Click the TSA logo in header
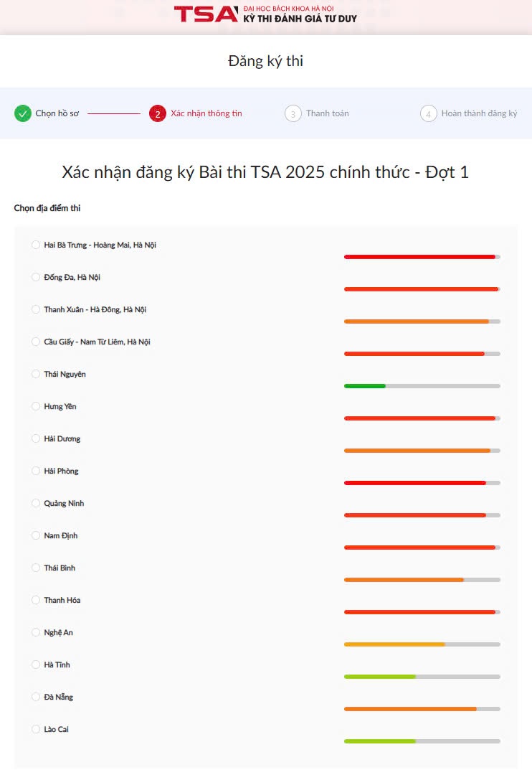The height and width of the screenshot is (770, 532). point(205,14)
